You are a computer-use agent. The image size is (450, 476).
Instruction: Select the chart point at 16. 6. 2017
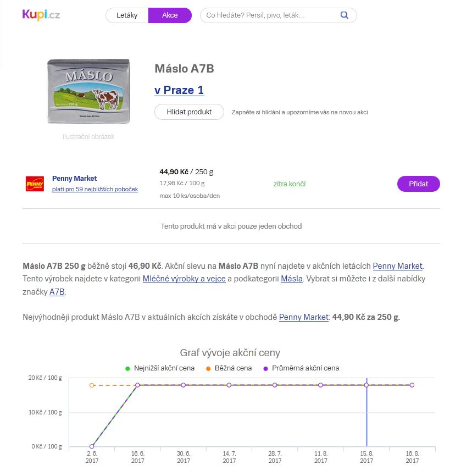click(137, 385)
